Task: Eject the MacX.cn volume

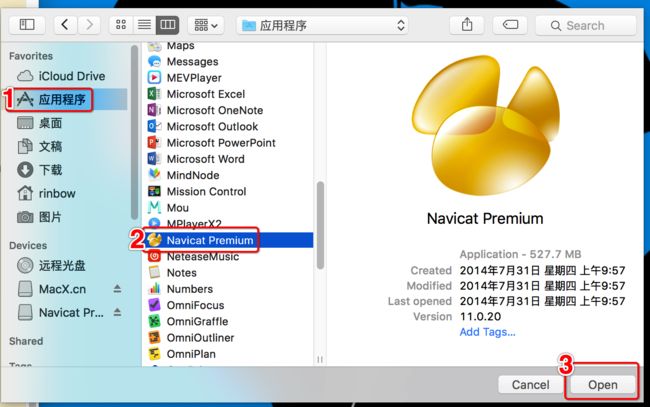Action: click(x=117, y=289)
